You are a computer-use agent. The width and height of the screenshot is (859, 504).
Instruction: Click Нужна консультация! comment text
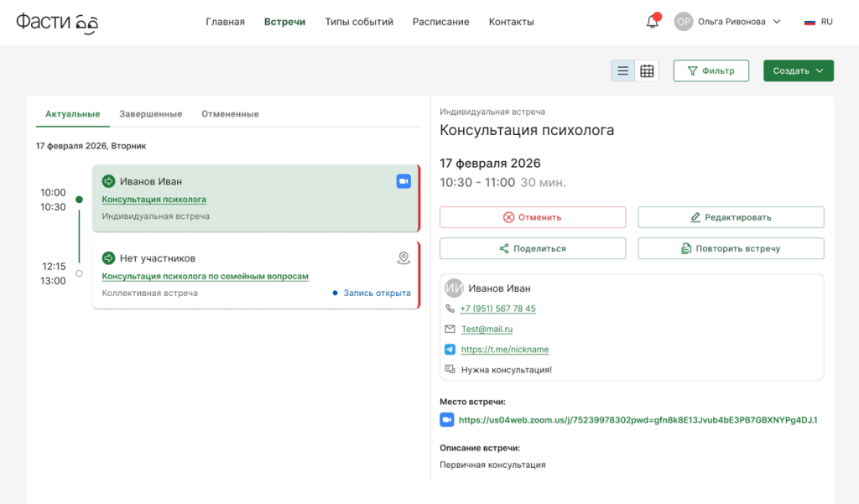click(506, 370)
